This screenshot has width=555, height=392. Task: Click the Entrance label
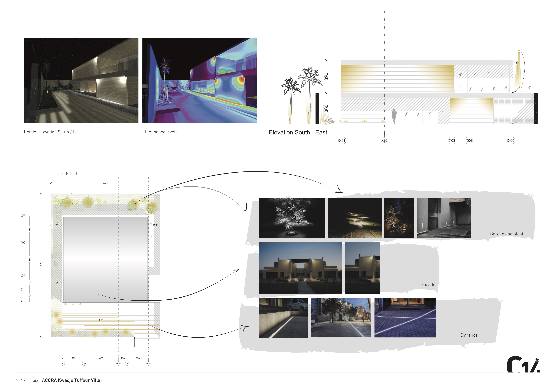coord(469,335)
